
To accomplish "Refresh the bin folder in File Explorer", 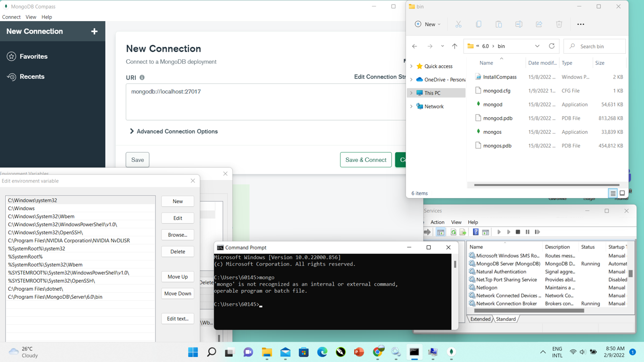I will [x=551, y=46].
